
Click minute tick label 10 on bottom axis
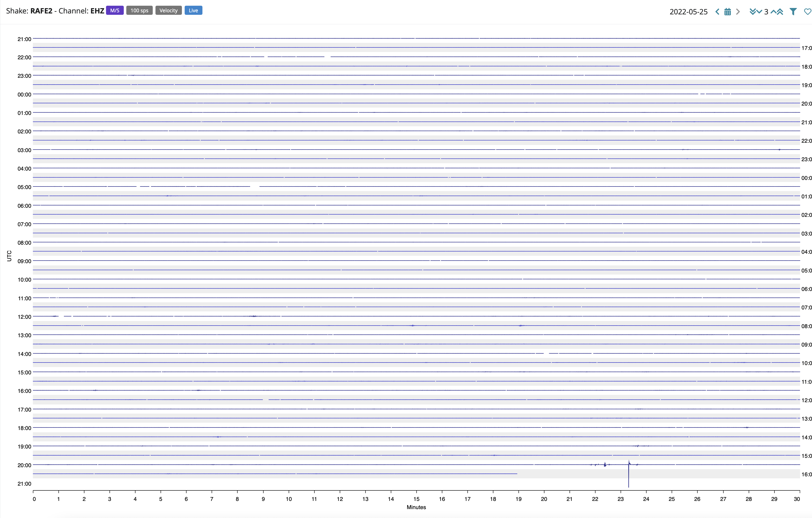(x=289, y=499)
